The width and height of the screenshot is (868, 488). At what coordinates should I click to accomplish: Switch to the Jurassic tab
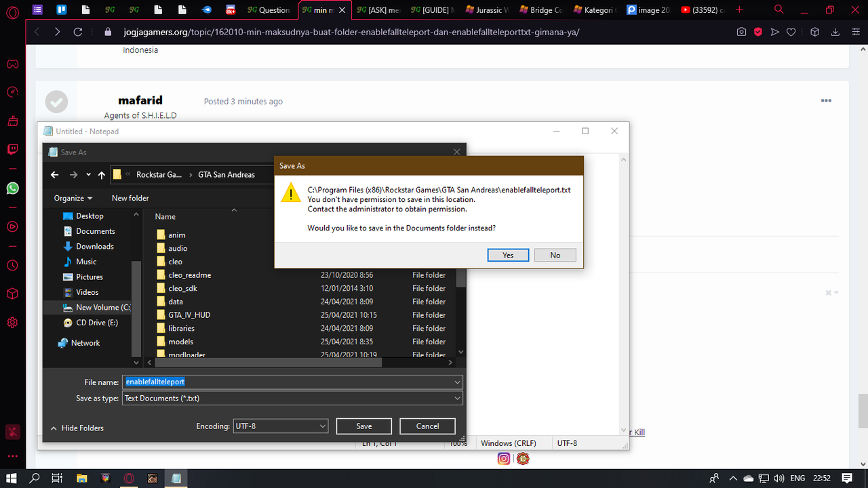tap(488, 10)
